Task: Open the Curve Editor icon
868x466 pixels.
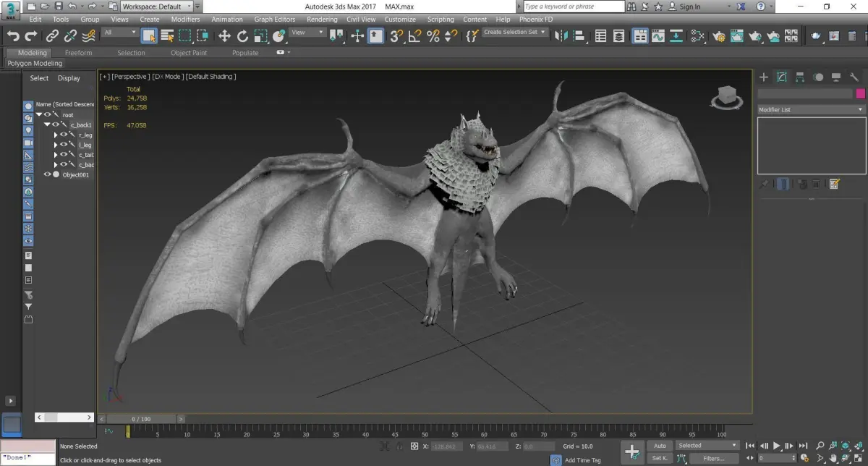Action: 658,36
